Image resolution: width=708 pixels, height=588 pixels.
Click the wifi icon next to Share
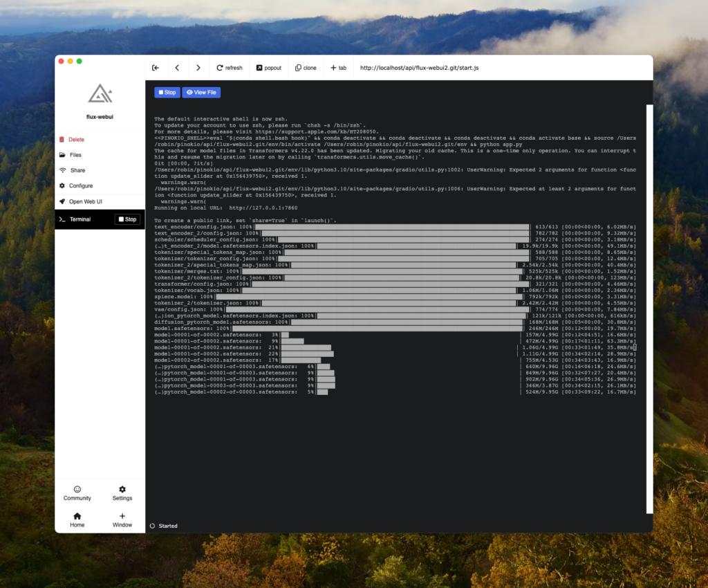pyautogui.click(x=62, y=170)
